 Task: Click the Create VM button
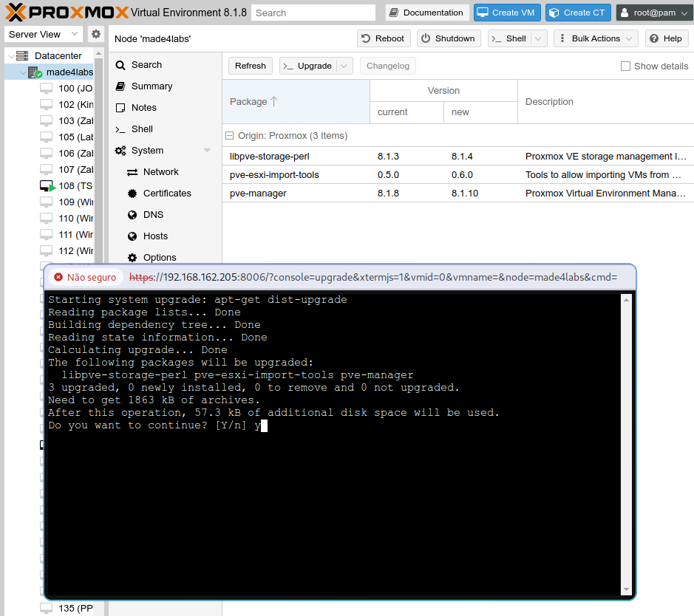coord(507,13)
